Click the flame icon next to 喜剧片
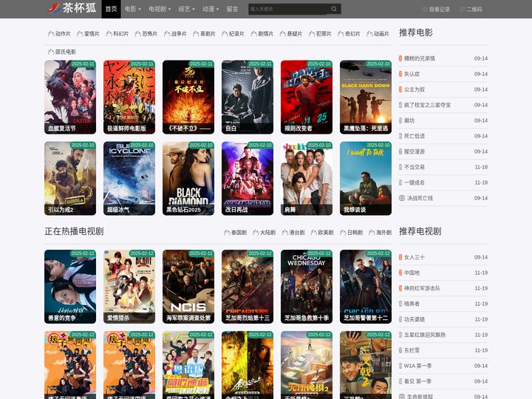Viewport: 532px width, 399px height. [x=196, y=33]
